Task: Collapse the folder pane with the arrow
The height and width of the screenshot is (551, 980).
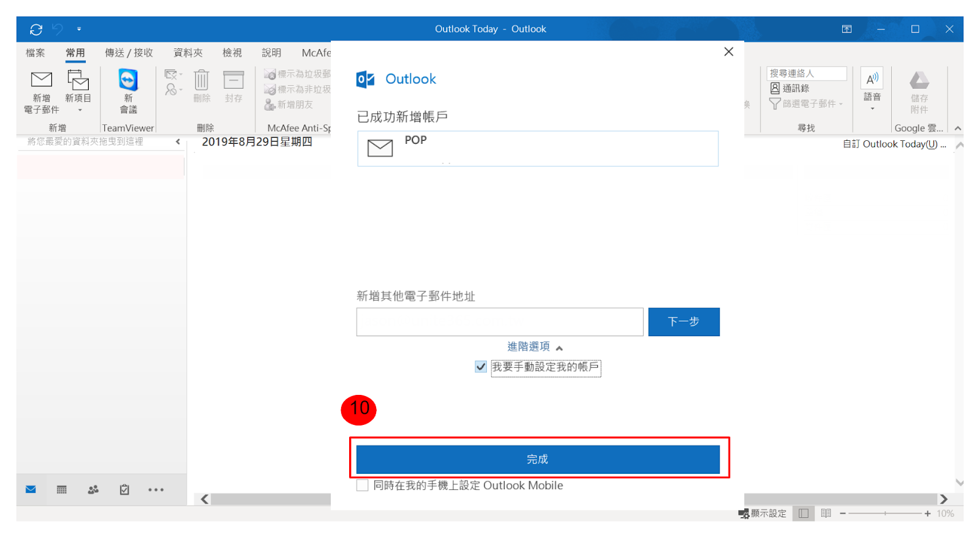Action: coord(178,141)
